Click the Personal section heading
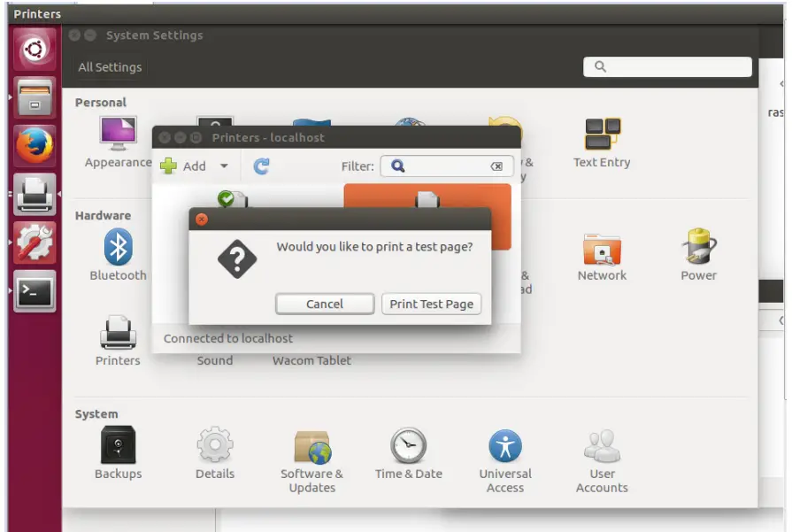The image size is (792, 532). [101, 103]
